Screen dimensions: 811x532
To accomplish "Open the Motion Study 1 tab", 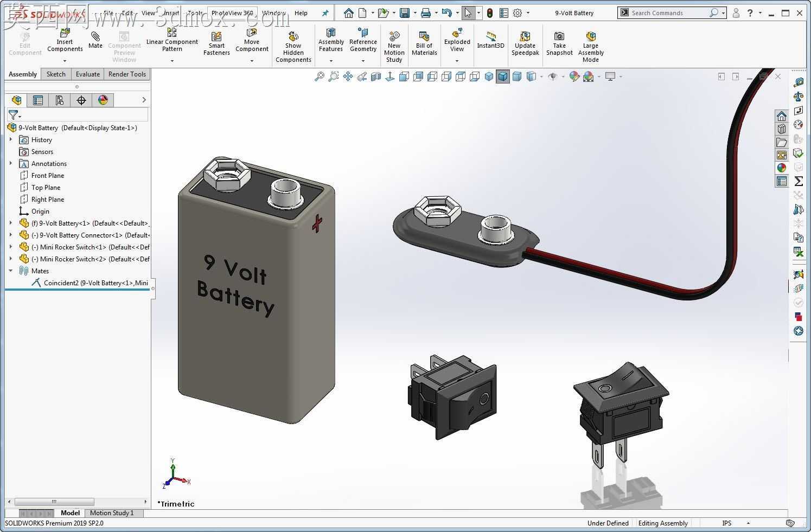I will [112, 513].
